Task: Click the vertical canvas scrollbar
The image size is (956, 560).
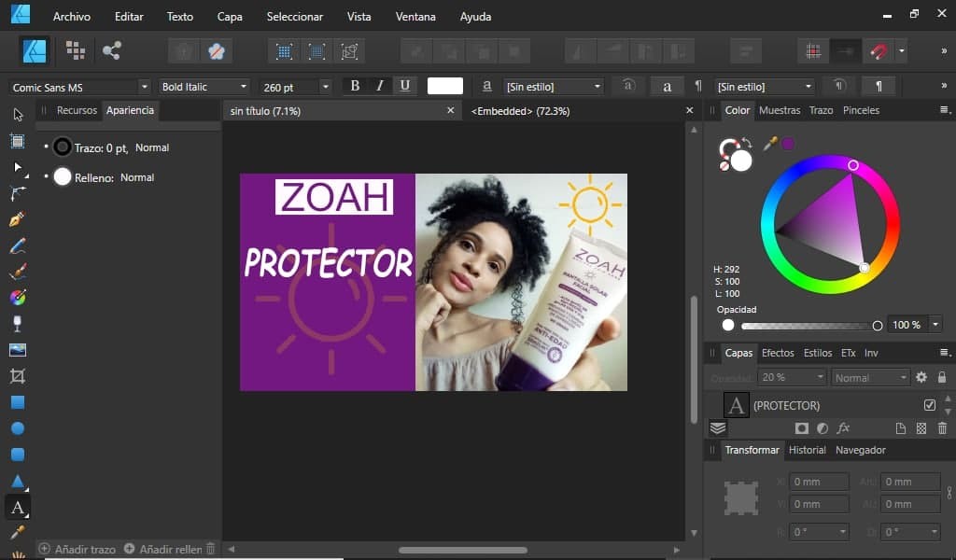Action: pyautogui.click(x=694, y=359)
